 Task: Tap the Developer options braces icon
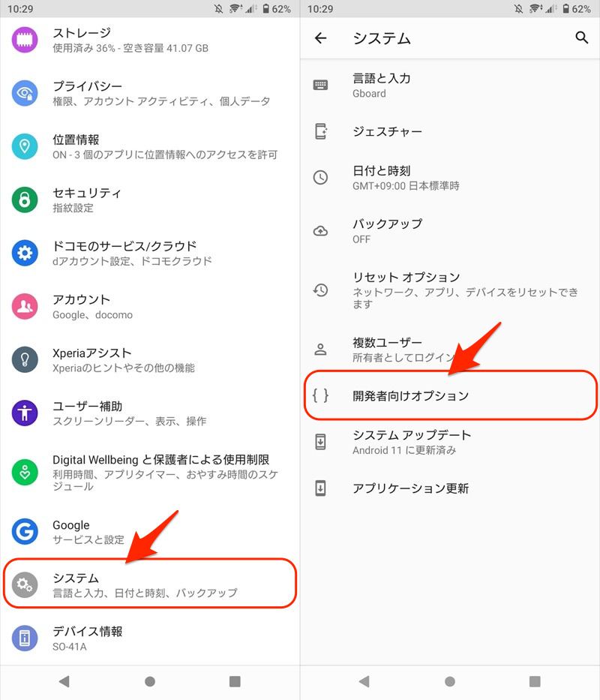coord(320,395)
